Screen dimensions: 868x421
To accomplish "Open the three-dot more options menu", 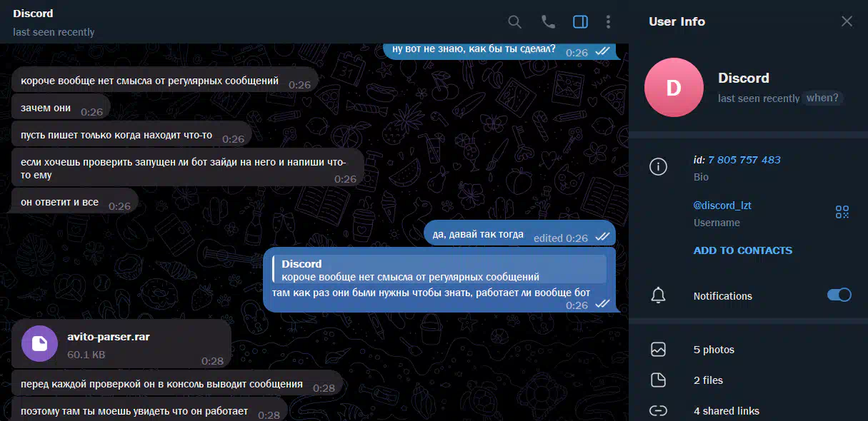I will point(608,22).
